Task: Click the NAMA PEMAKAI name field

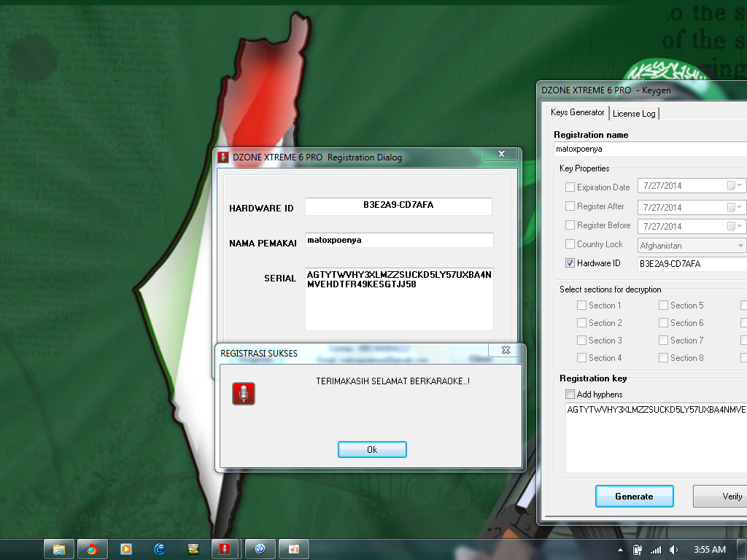Action: pyautogui.click(x=399, y=240)
